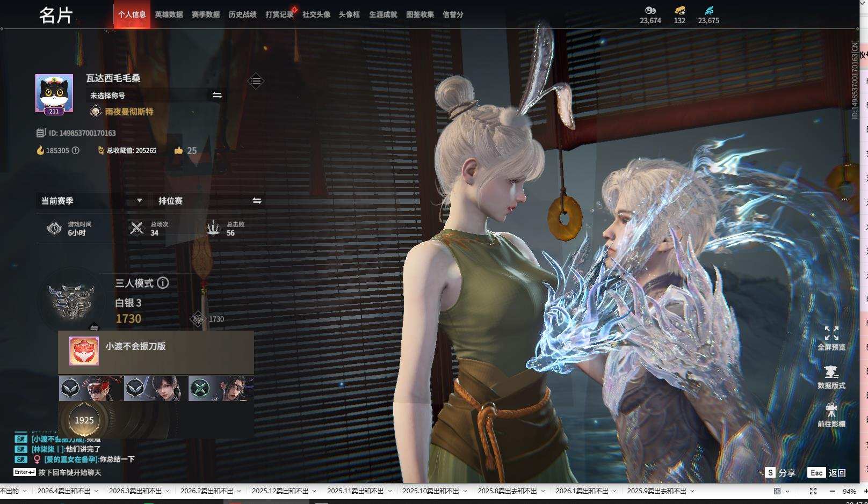Select the eyepatch hero portrait
This screenshot has height=504, width=868.
(x=221, y=388)
